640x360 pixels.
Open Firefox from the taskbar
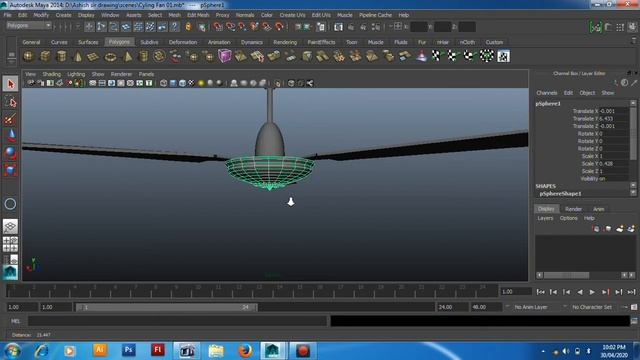pos(245,351)
